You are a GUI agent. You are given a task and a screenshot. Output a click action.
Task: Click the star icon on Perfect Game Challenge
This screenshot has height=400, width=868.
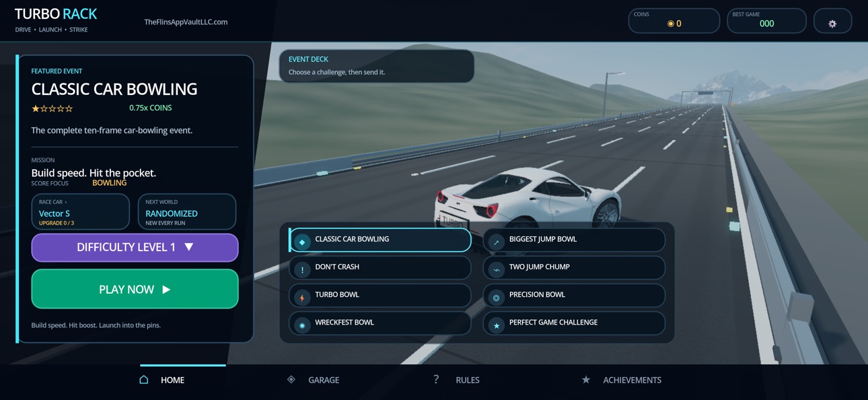click(x=497, y=325)
